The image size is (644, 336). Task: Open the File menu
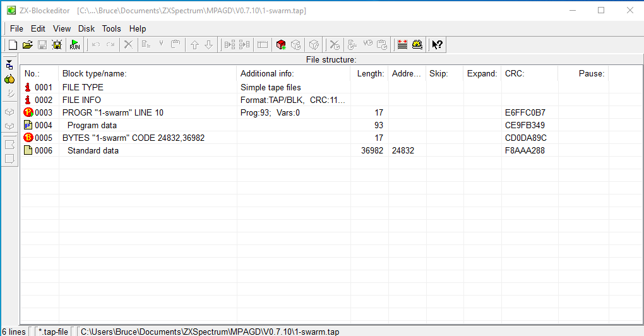(x=16, y=29)
